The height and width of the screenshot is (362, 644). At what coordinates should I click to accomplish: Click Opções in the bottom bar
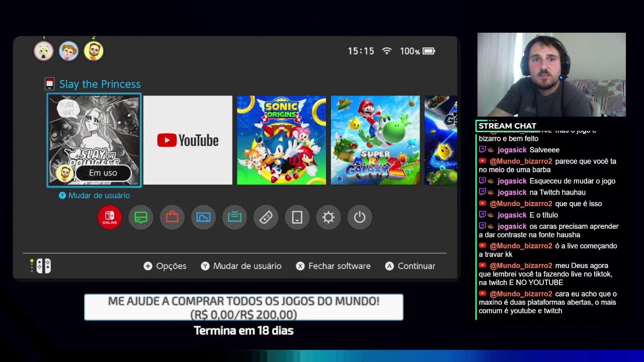point(165,266)
